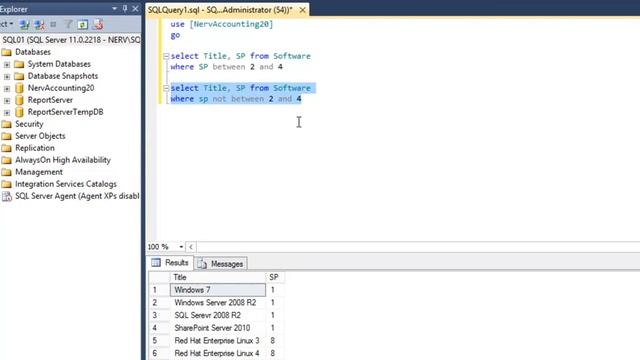Open the 100 % zoom dropdown
This screenshot has width=640, height=360.
click(181, 247)
